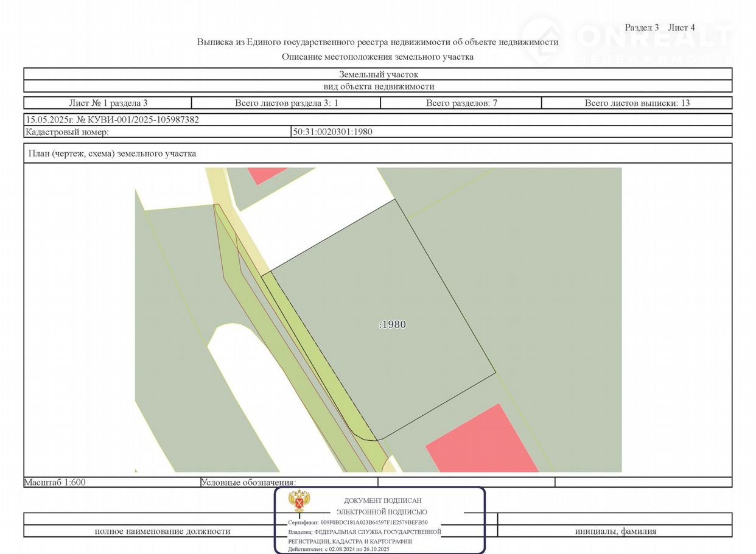Click 'Лист № 1 раздела 3' cell
Viewport: 756px width, 554px height.
click(108, 103)
